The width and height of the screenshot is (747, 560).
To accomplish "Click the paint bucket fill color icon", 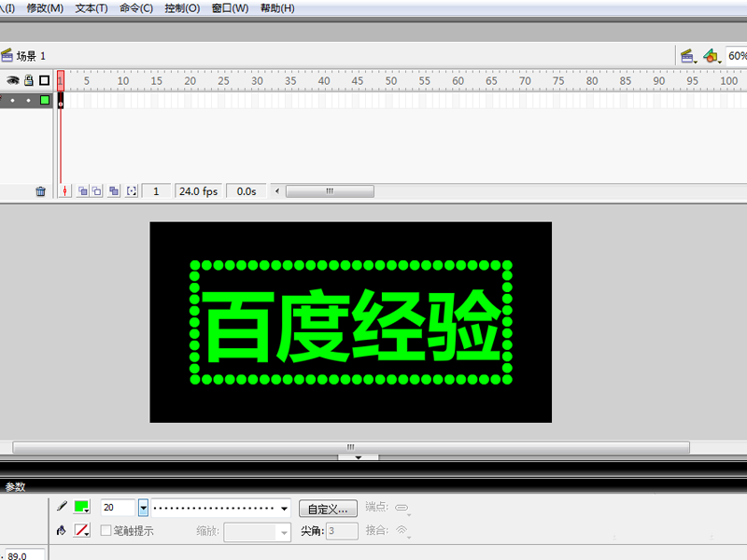I will point(62,530).
